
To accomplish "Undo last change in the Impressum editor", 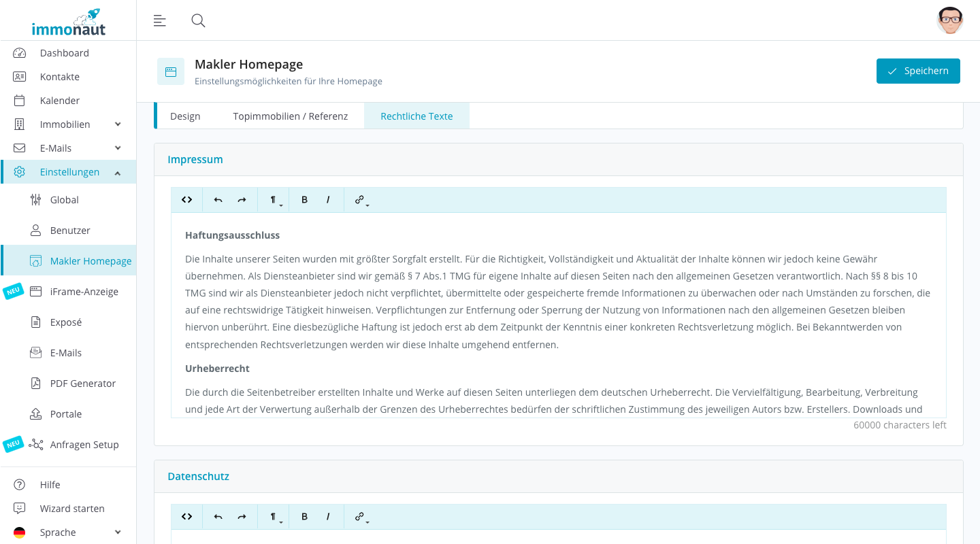I will coord(217,199).
